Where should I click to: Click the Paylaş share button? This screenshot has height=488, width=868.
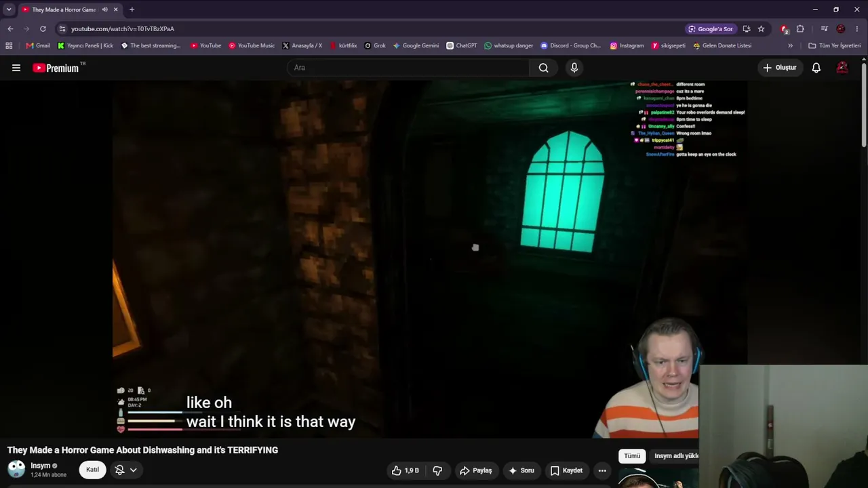475,470
